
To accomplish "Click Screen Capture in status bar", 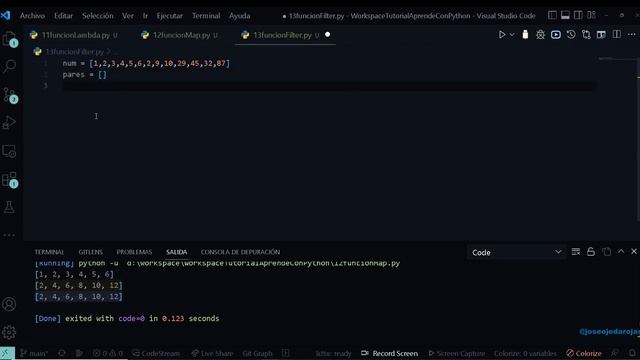I will [x=456, y=353].
